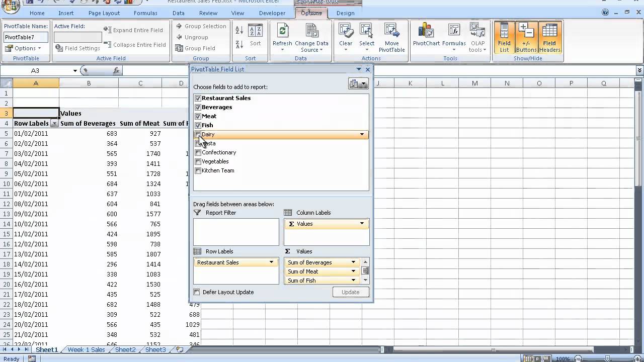Open Sum of Beverages value dropdown

click(353, 262)
